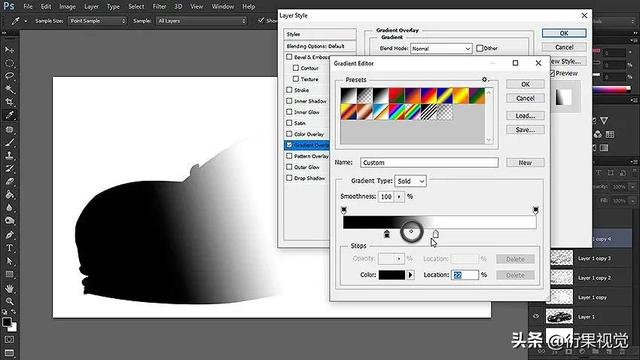This screenshot has height=360, width=640.
Task: Select the Lasso tool
Action: coord(9,76)
